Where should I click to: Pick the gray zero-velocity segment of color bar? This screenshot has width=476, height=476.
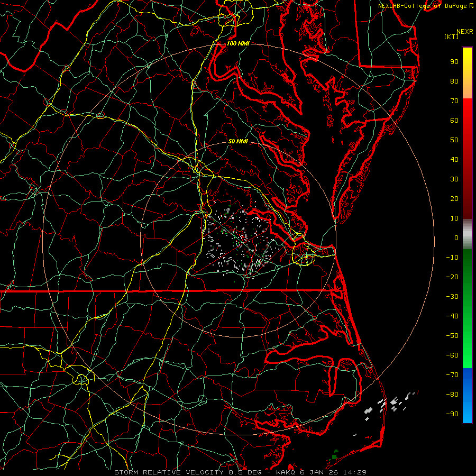(467, 234)
